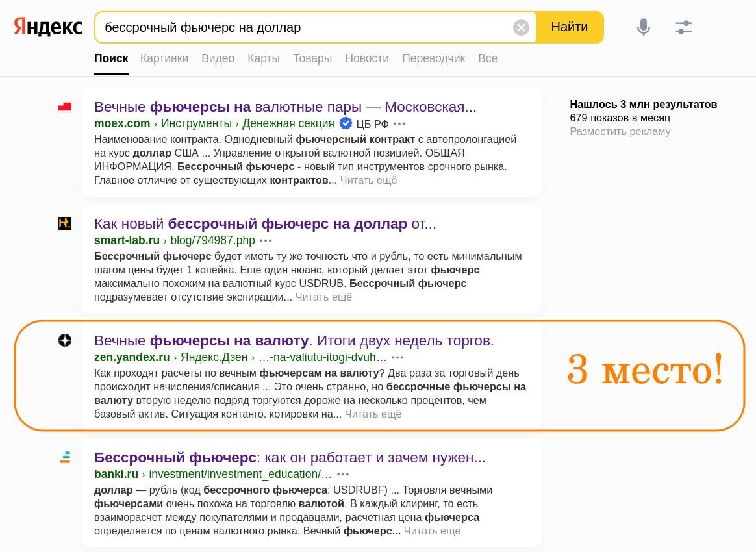Click the zen.yandex.ru domain link
Viewport: 756px width, 552px height.
coord(132,357)
